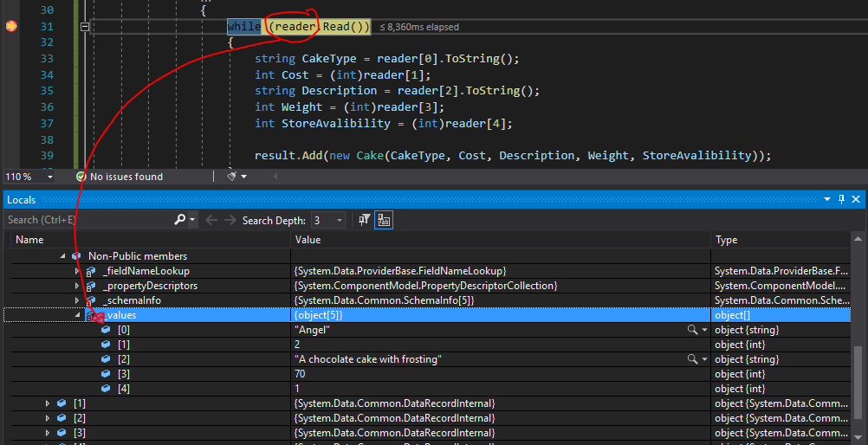Click the Locals panel title
Image resolution: width=868 pixels, height=445 pixels.
[21, 199]
